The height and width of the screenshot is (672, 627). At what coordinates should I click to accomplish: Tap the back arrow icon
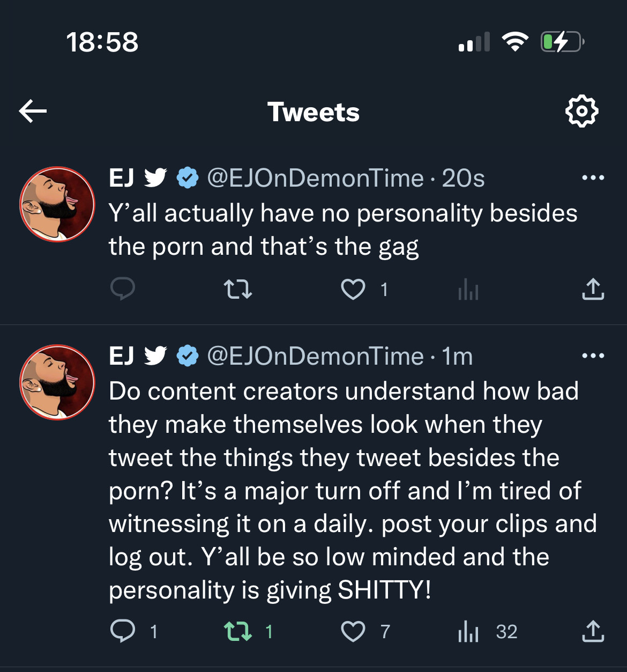pos(33,112)
